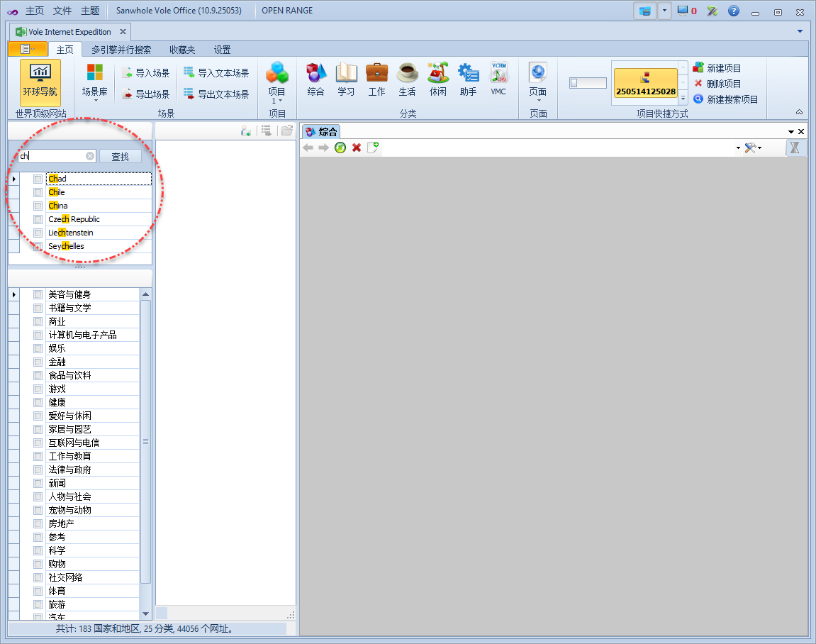Click the help question mark icon
The image size is (816, 644).
pos(733,11)
